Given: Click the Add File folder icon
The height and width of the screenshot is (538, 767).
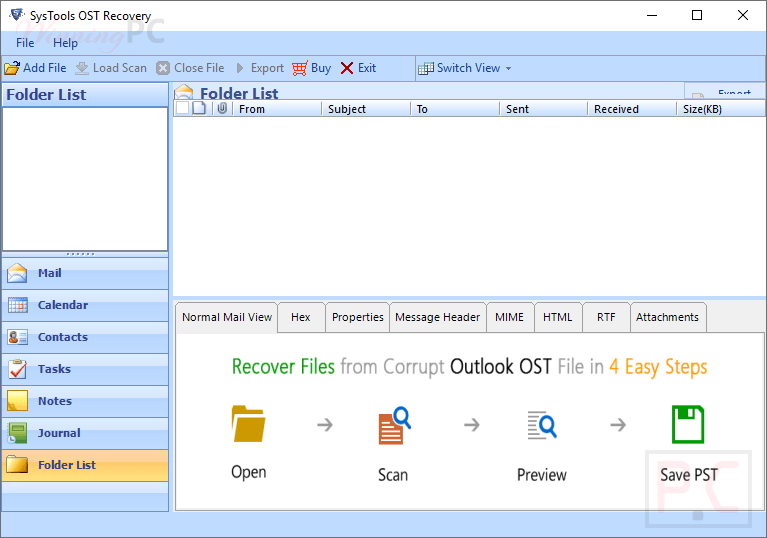Looking at the screenshot, I should click(12, 68).
